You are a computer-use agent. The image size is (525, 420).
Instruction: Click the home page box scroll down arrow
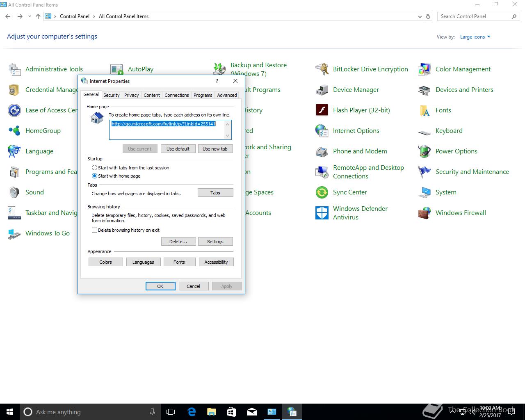click(228, 135)
